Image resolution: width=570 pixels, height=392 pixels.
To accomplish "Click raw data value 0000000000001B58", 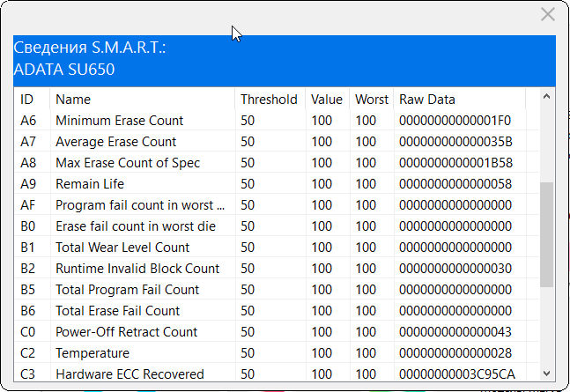I will pyautogui.click(x=455, y=163).
